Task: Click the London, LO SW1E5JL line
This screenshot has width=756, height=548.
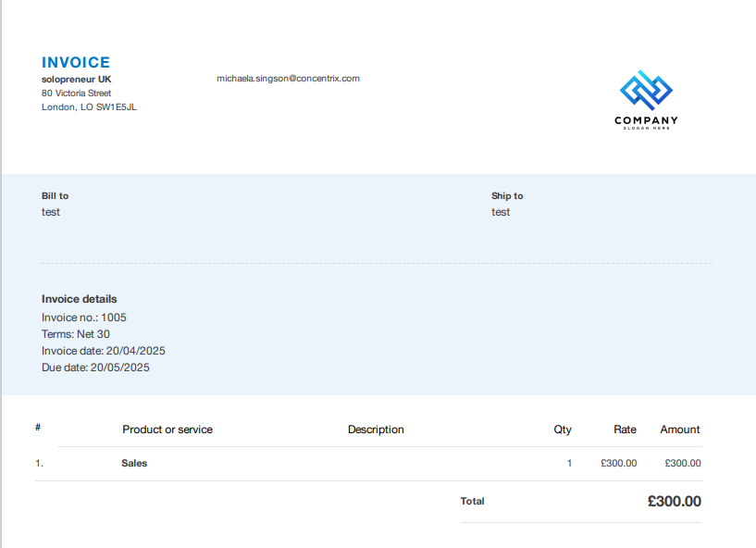Action: [x=89, y=107]
